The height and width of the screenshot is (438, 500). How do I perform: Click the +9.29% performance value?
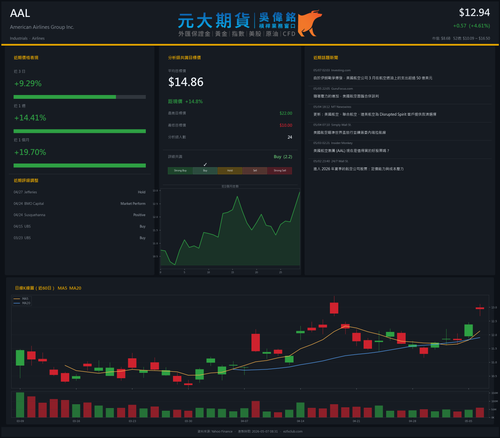pyautogui.click(x=28, y=83)
